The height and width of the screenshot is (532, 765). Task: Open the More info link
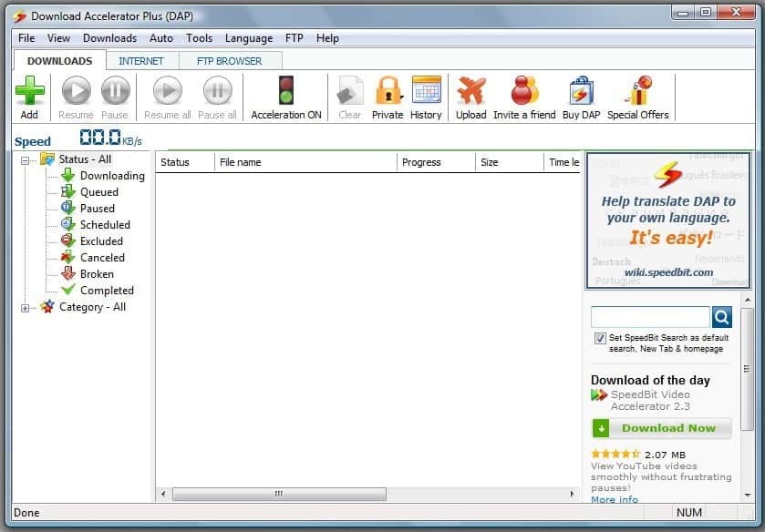pyautogui.click(x=615, y=499)
